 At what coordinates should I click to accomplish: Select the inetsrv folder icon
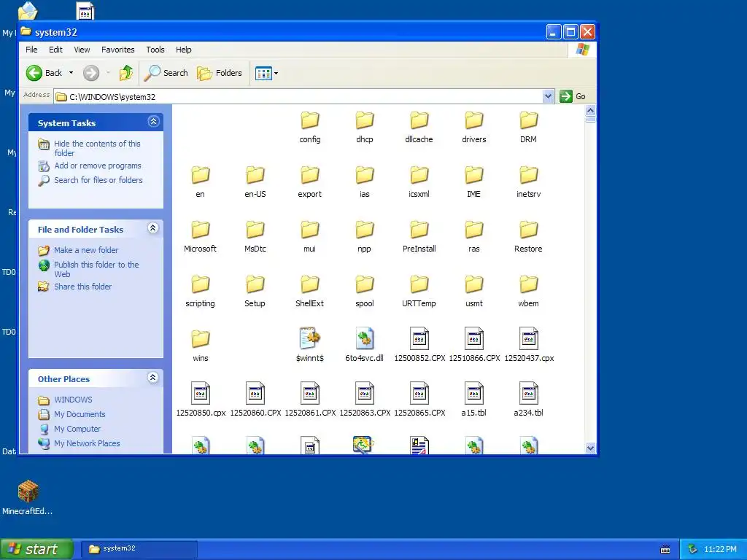click(x=528, y=175)
